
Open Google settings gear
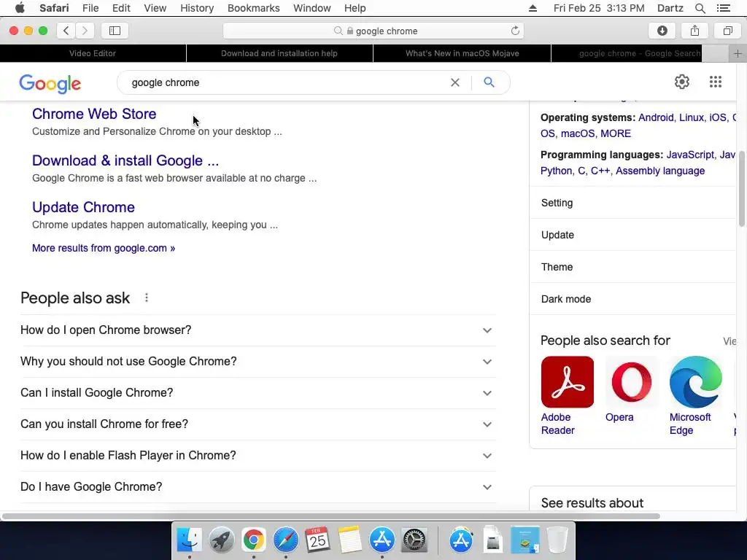pos(682,82)
